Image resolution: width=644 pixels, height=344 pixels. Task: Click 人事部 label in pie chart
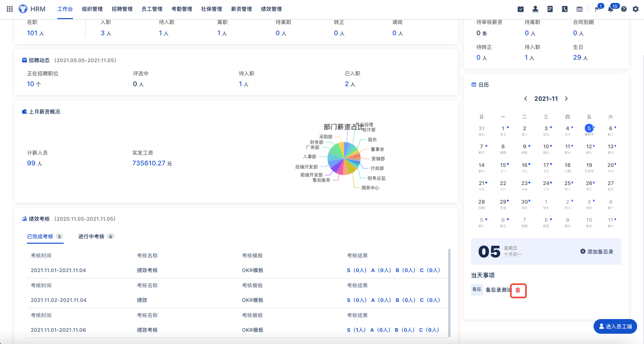coord(310,157)
